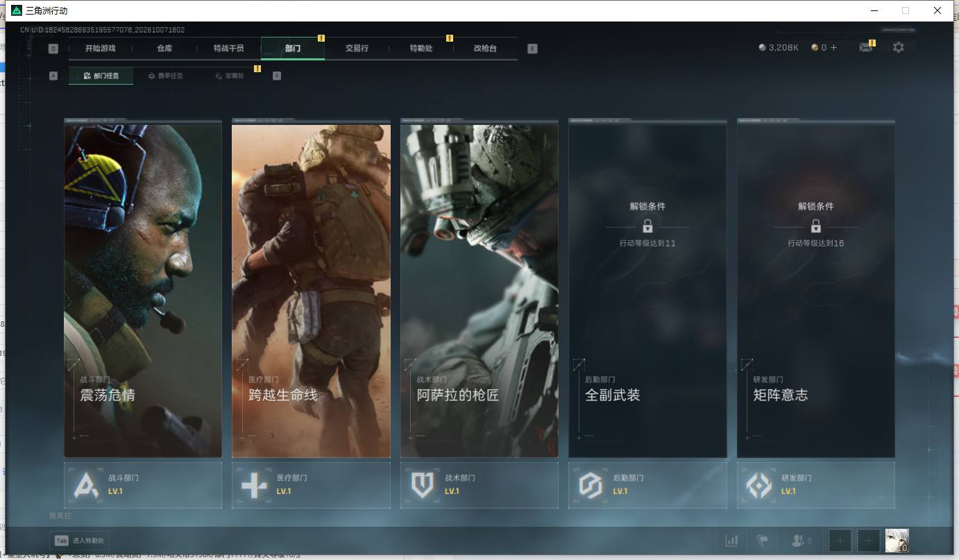Click the lock icon on 全副武装 card
Viewport: 959px width, 560px height.
(x=647, y=226)
